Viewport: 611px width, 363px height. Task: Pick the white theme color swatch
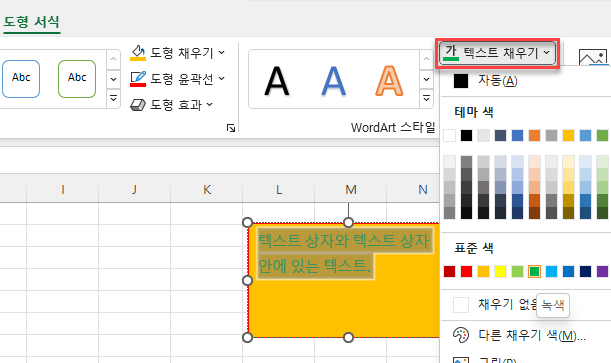449,136
